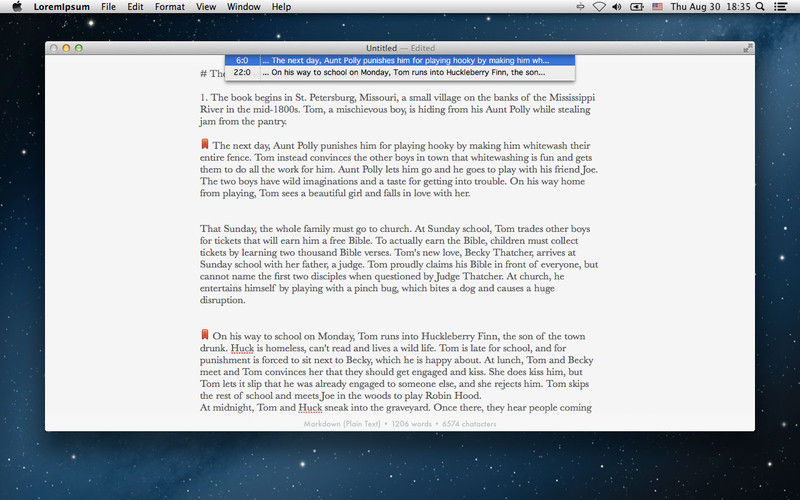Click the red bookmark before "The next day"
Image resolution: width=800 pixels, height=500 pixels.
[205, 145]
